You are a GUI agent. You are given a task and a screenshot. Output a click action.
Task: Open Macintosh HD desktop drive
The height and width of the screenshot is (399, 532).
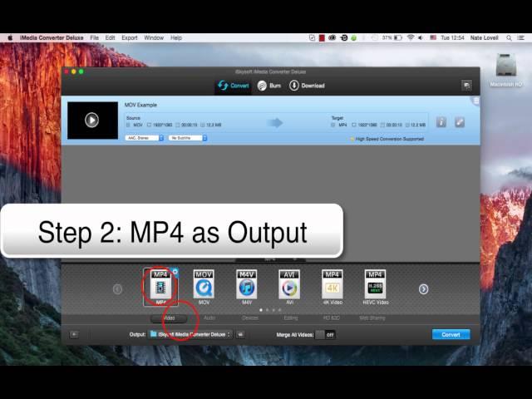(x=505, y=70)
